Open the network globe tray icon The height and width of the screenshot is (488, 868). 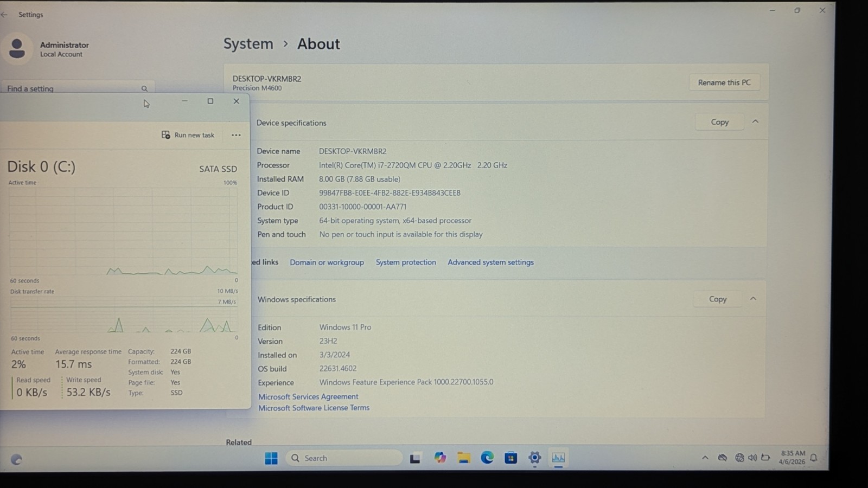(x=739, y=458)
